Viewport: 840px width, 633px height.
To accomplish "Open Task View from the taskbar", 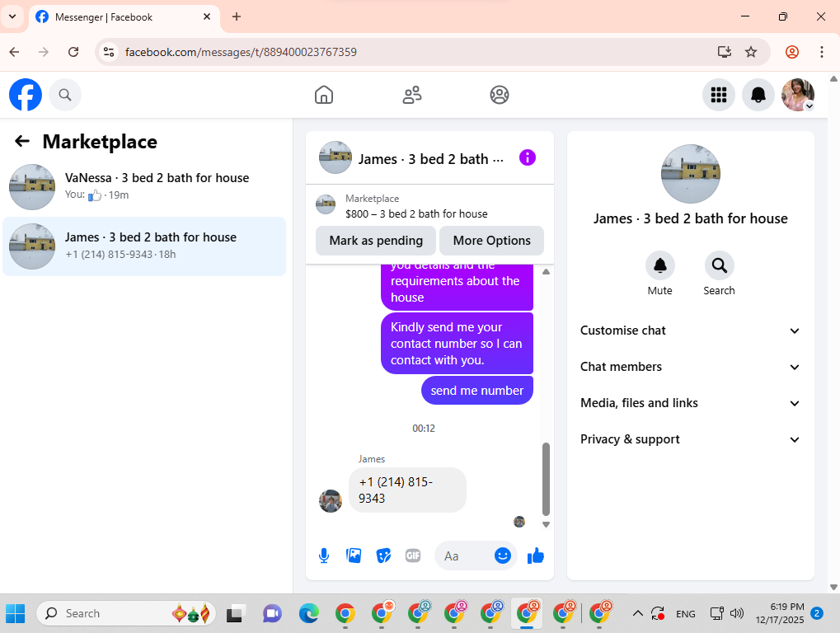I will (234, 613).
